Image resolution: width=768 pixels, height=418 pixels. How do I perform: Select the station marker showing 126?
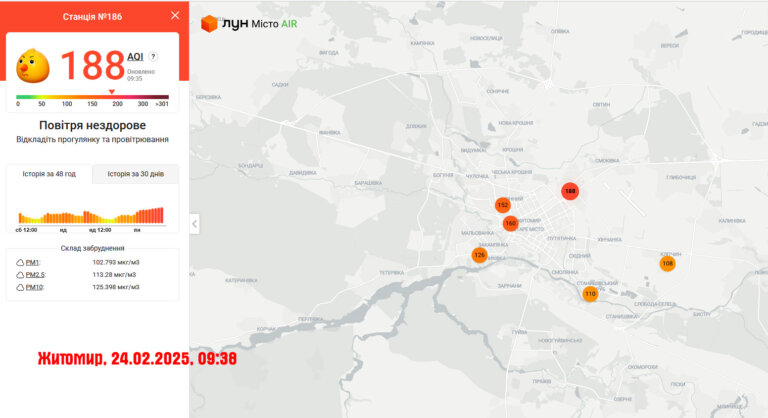(479, 255)
